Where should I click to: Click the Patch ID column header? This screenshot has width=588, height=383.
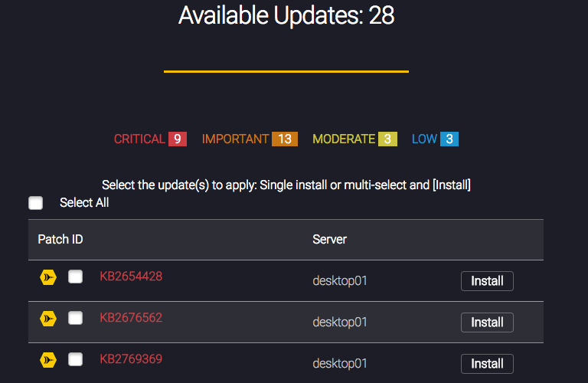click(60, 239)
